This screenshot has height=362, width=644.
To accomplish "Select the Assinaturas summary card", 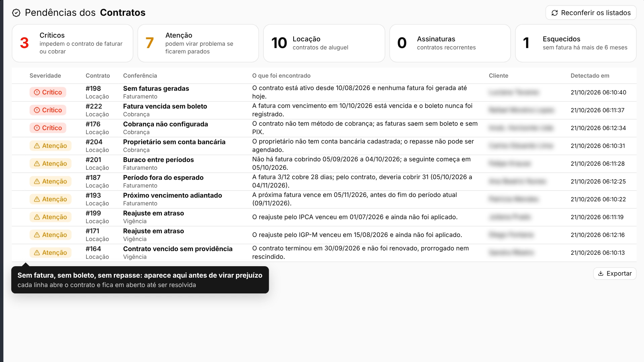I will pos(450,43).
